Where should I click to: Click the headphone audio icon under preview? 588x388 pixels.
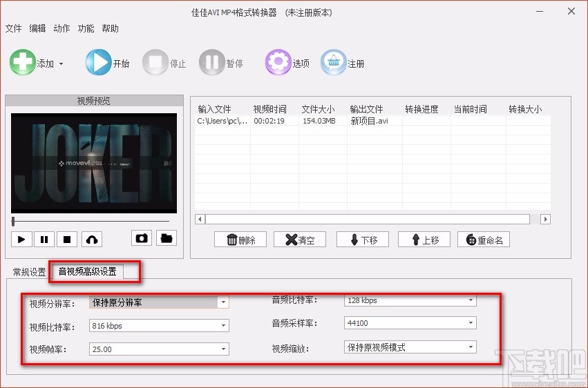click(x=92, y=240)
